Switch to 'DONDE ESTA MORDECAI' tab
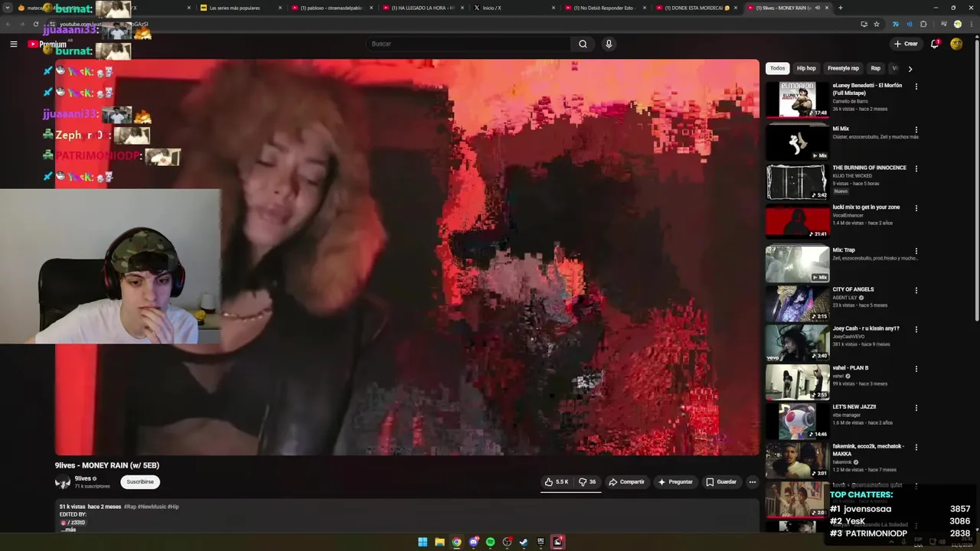Screen dimensions: 980x551 point(697,8)
